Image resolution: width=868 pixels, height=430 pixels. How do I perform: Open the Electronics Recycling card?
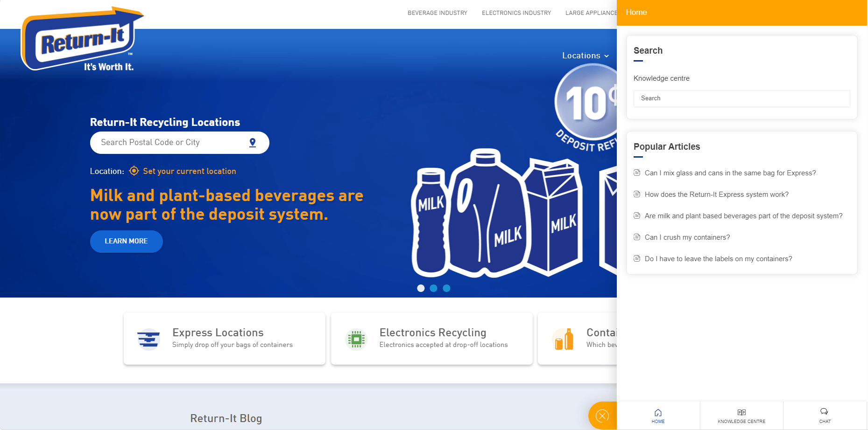pos(432,339)
